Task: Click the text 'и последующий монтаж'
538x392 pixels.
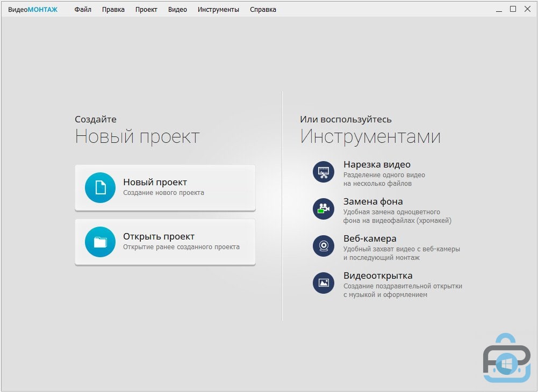Action: click(x=382, y=258)
